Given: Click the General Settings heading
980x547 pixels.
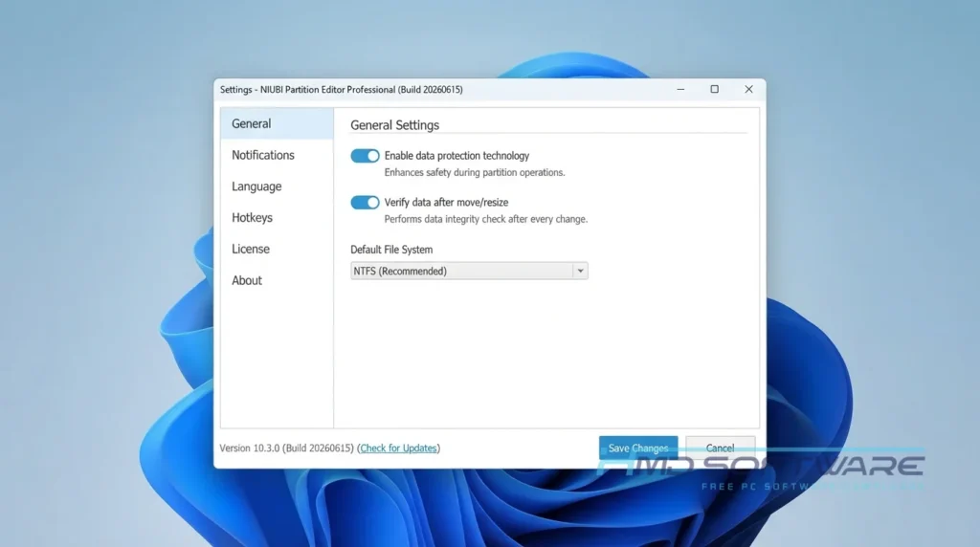Looking at the screenshot, I should [x=394, y=125].
